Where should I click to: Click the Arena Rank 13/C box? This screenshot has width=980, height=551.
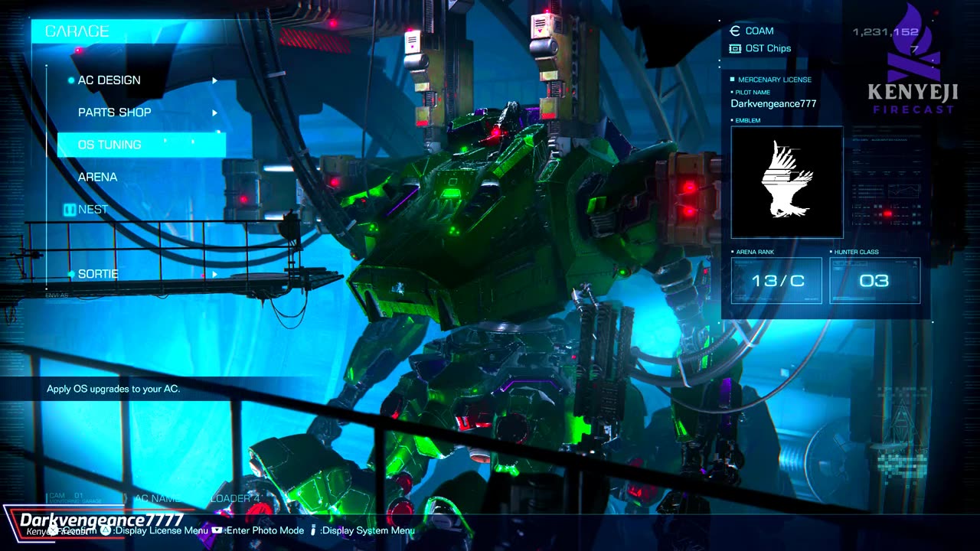(776, 280)
